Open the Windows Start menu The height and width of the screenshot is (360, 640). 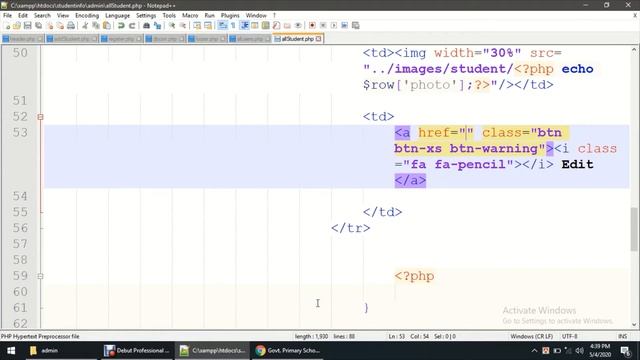pyautogui.click(x=11, y=351)
